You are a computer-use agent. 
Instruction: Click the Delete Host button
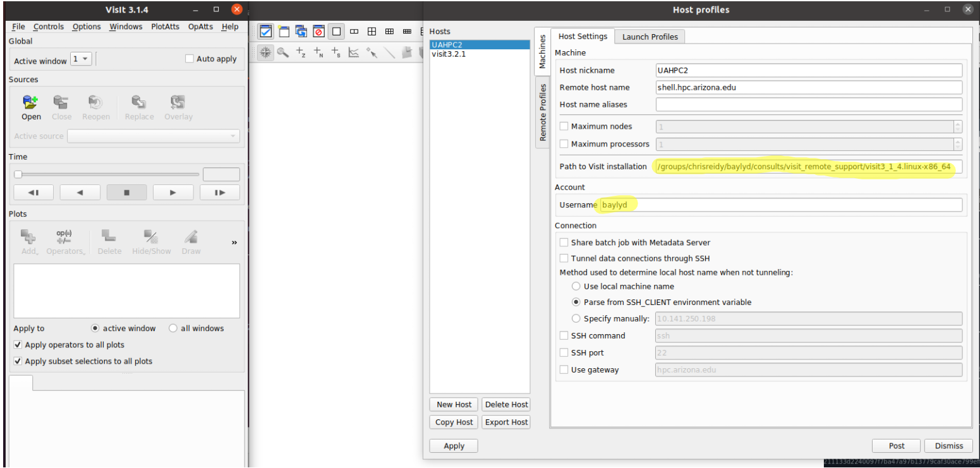(x=506, y=404)
